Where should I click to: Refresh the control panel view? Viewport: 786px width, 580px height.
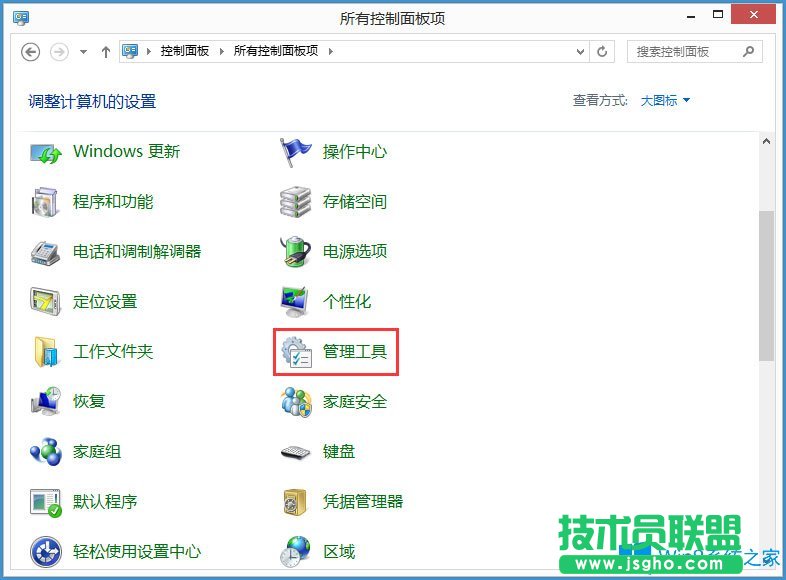coord(602,51)
